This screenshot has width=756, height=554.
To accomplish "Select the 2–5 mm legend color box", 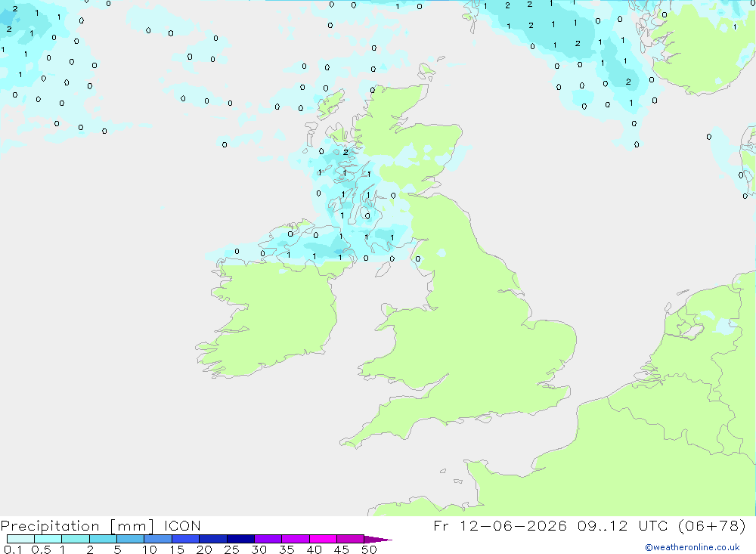I will (103, 539).
